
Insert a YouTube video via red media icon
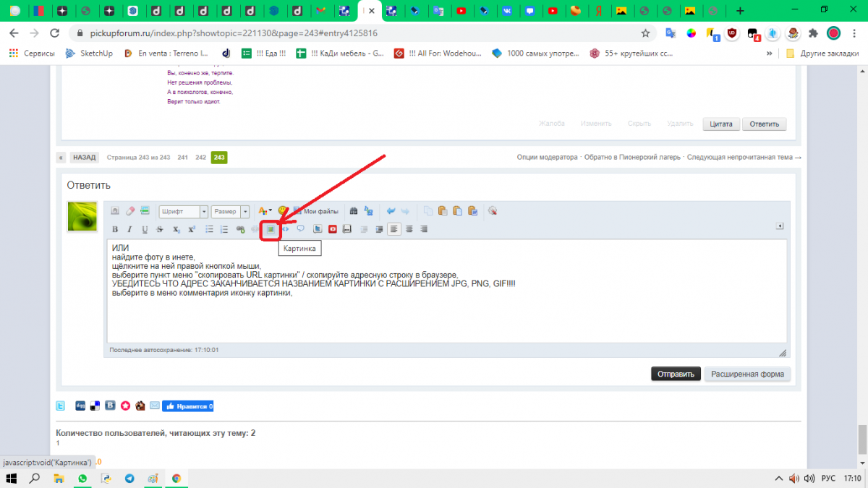point(333,229)
